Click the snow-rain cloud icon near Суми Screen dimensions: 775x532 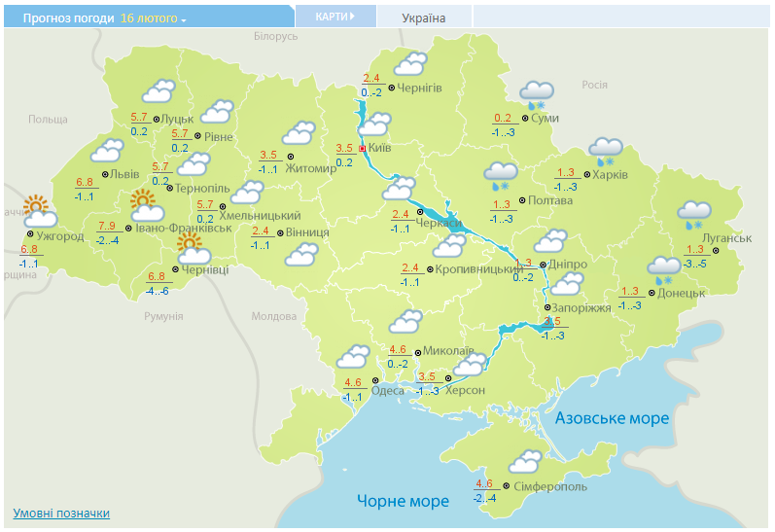tap(535, 94)
